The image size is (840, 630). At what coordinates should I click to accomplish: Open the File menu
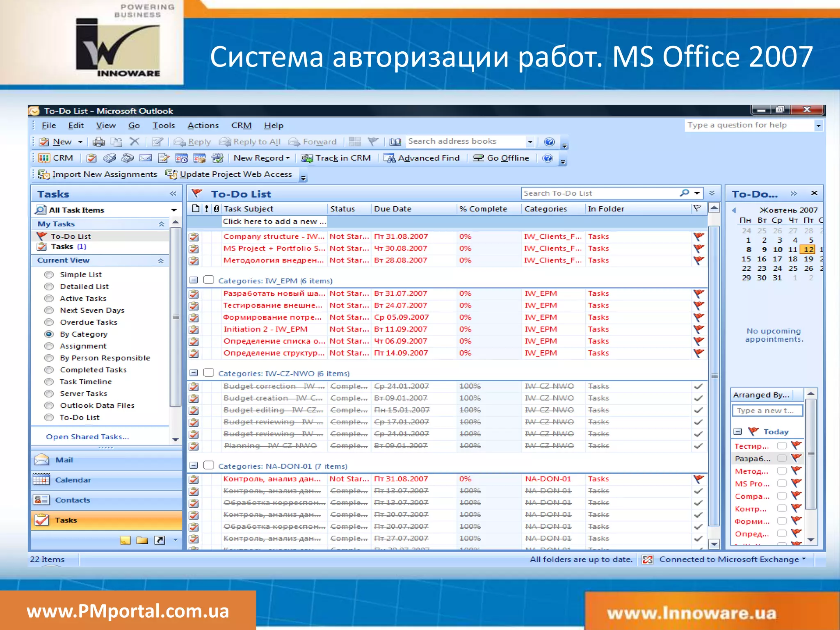tap(49, 126)
